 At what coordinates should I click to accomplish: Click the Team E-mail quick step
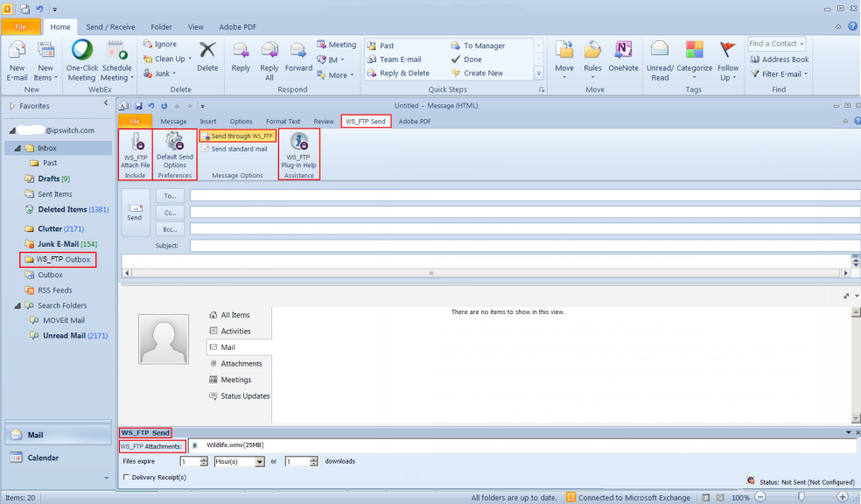pos(395,59)
